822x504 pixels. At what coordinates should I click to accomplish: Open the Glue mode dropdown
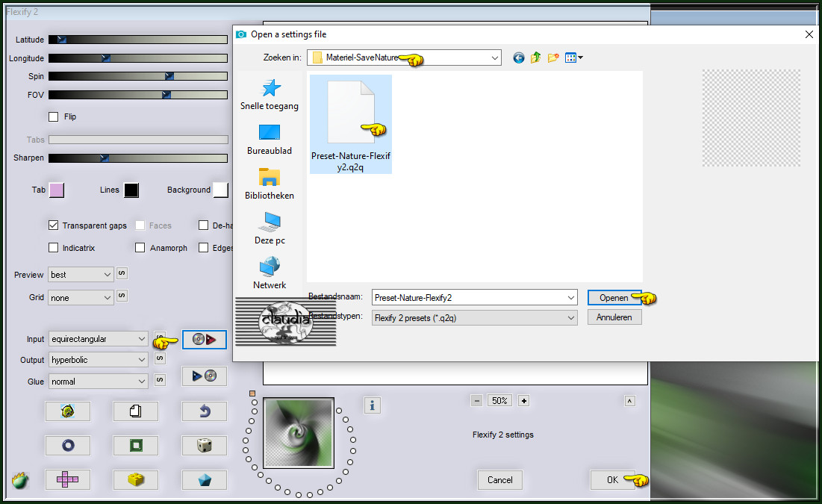(x=98, y=382)
